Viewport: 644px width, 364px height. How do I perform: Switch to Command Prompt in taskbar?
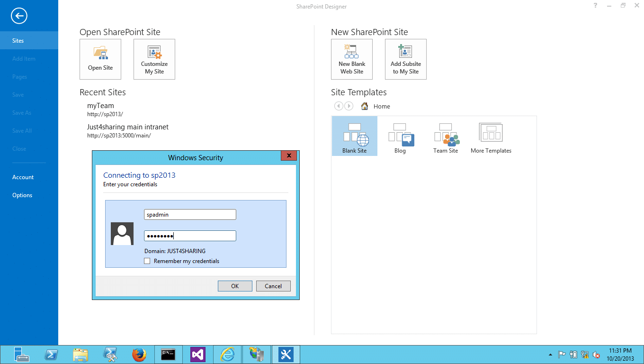pyautogui.click(x=169, y=355)
